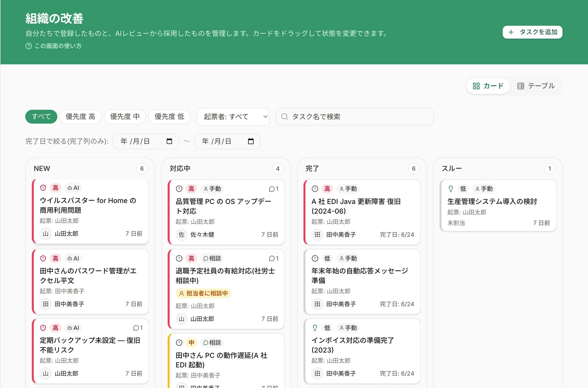Viewport: 588px width, 388px height.
Task: Click shield icon on ウイルスバスター card
Action: (43, 188)
